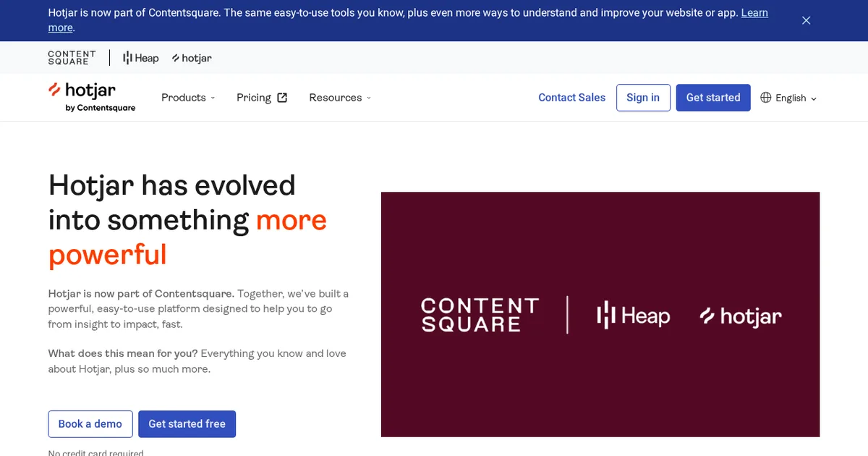The width and height of the screenshot is (868, 456).
Task: Click the Heap logo in the maroon banner
Action: (x=633, y=316)
